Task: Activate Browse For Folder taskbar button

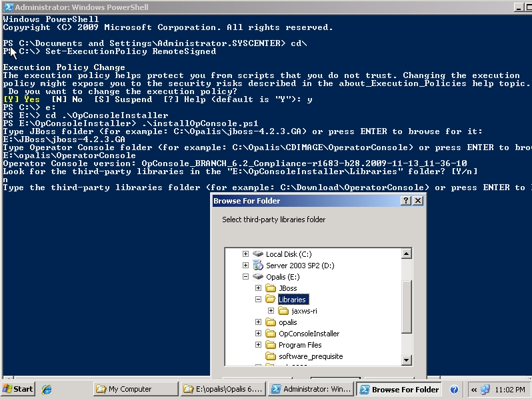Action: (399, 389)
